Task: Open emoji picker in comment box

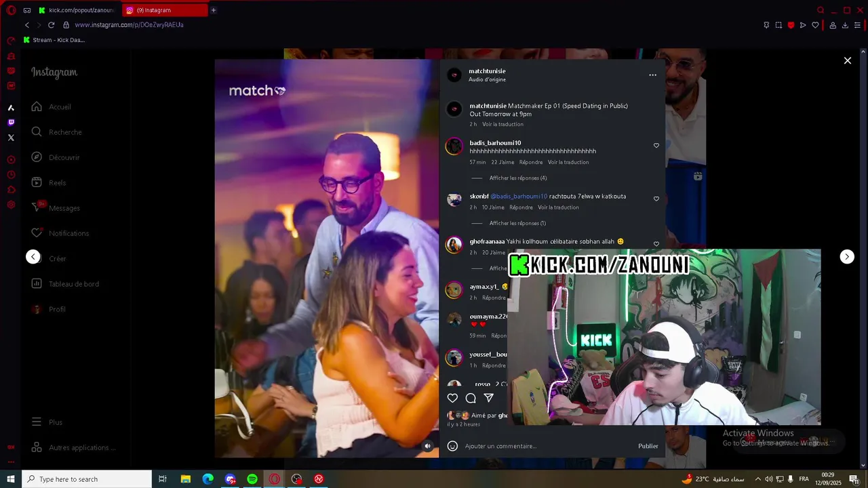Action: (x=452, y=446)
